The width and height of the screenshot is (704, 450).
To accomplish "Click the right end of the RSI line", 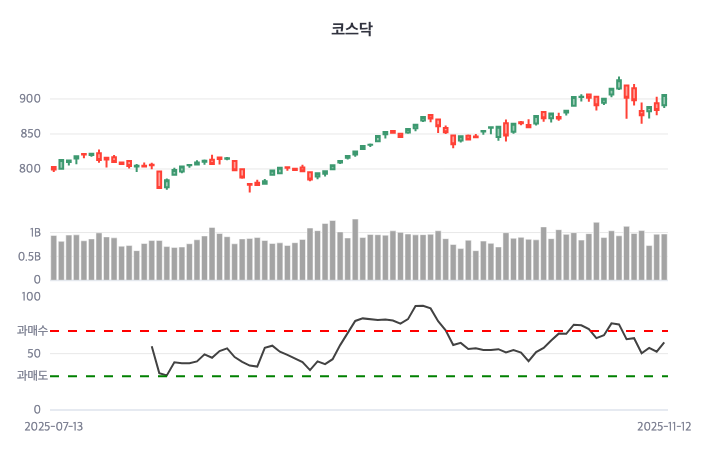I will point(664,343).
